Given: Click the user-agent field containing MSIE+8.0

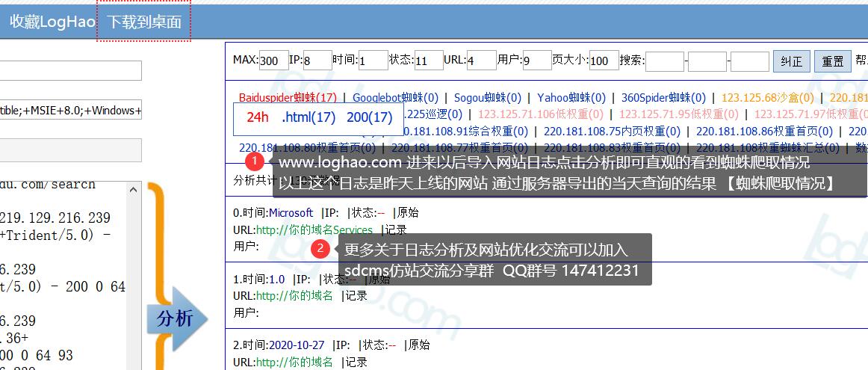Looking at the screenshot, I should pyautogui.click(x=71, y=111).
